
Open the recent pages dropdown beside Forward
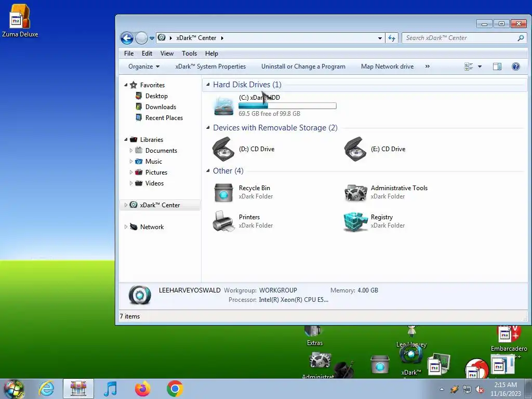tap(152, 38)
